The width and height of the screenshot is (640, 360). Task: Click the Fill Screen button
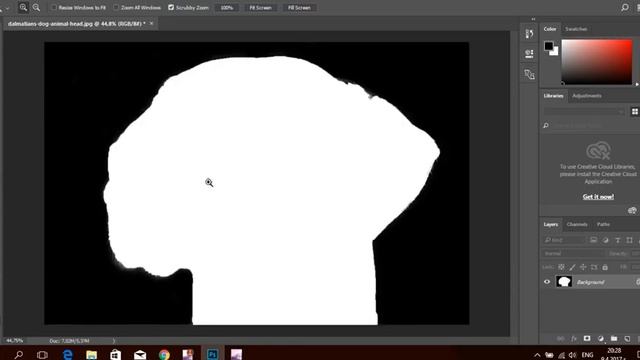pyautogui.click(x=299, y=7)
